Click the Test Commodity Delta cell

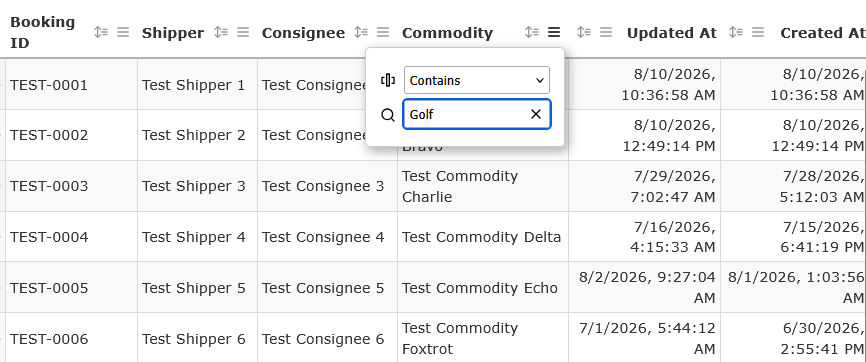pos(483,237)
